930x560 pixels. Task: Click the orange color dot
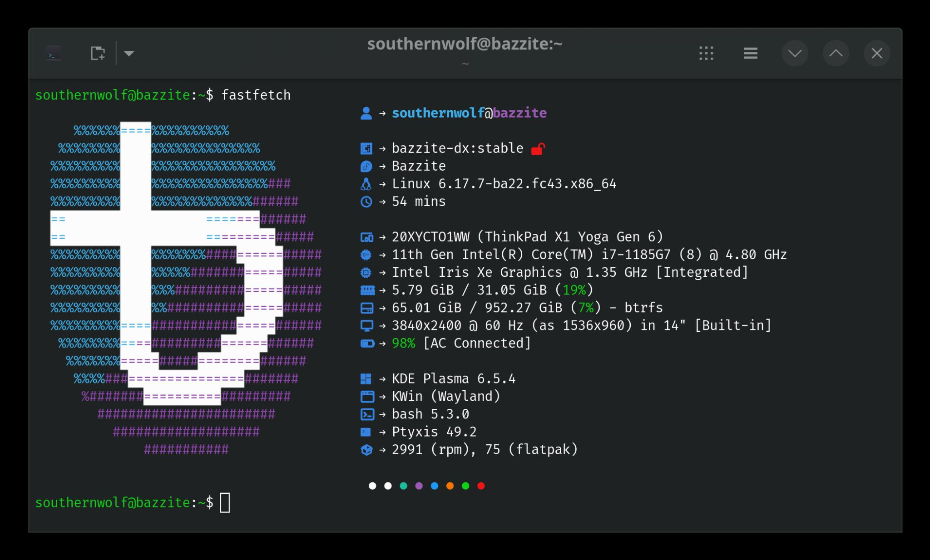point(450,486)
